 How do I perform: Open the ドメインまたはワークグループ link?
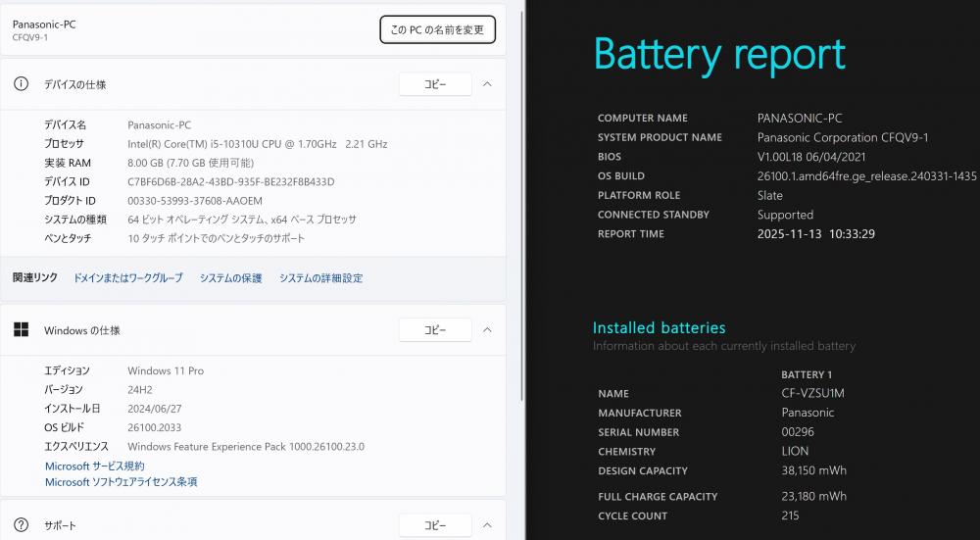pos(127,278)
